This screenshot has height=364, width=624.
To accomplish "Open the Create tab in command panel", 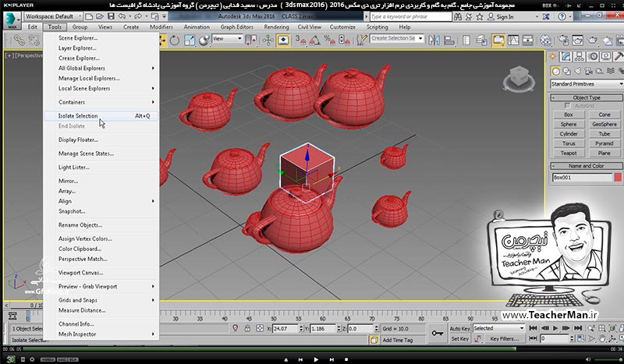I will tap(553, 56).
